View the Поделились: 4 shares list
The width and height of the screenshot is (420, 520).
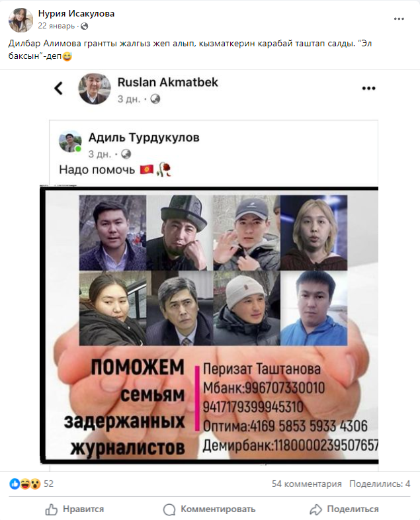coord(380,484)
